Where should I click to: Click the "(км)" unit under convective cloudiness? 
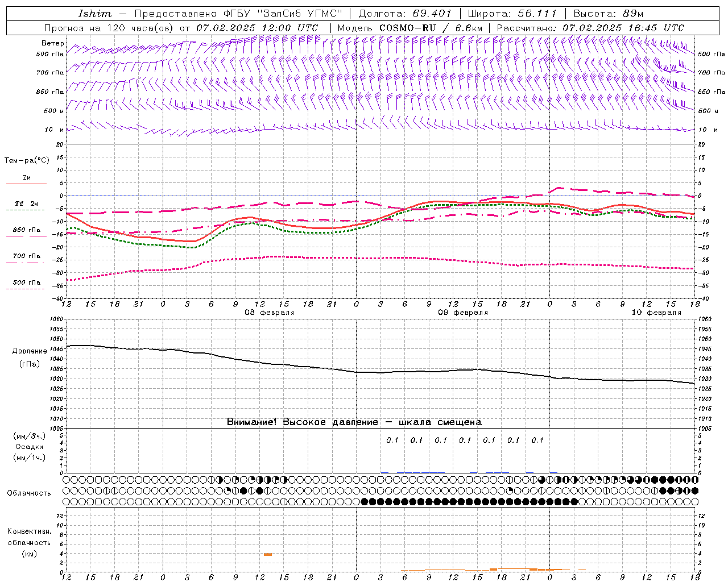click(x=30, y=554)
